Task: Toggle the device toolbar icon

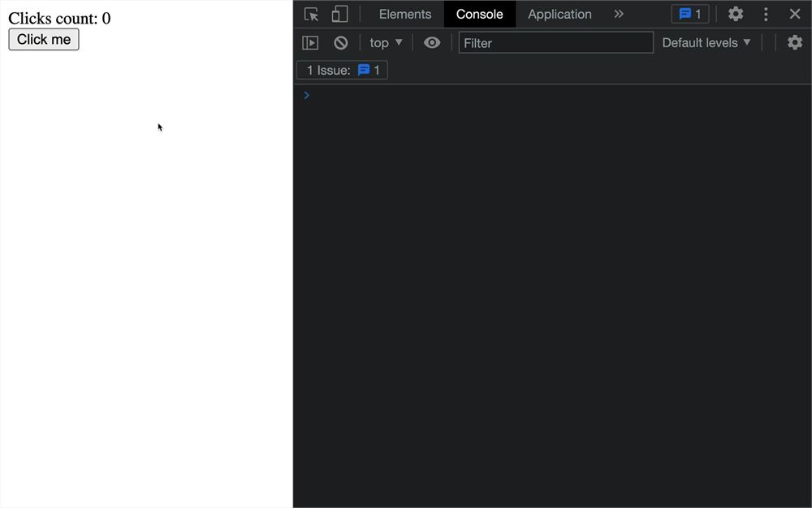Action: coord(339,14)
